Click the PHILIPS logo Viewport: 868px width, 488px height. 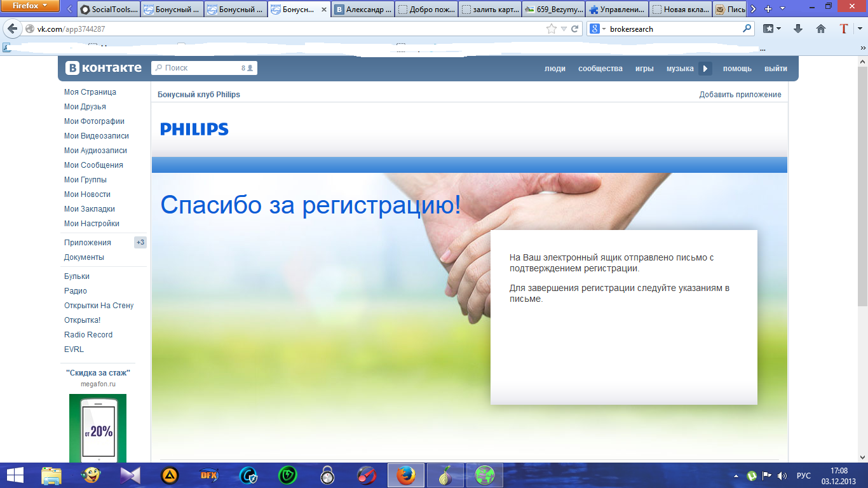(x=194, y=129)
